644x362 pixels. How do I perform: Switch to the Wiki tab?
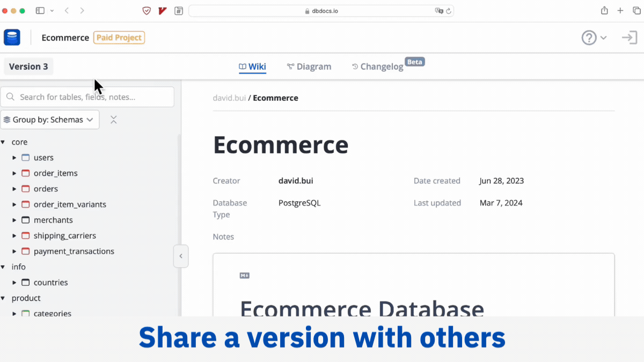(x=252, y=67)
